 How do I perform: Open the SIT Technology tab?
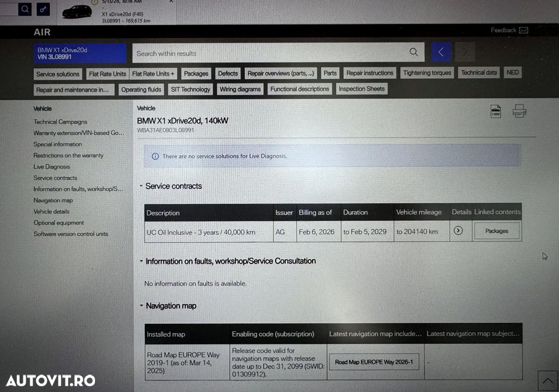point(191,89)
